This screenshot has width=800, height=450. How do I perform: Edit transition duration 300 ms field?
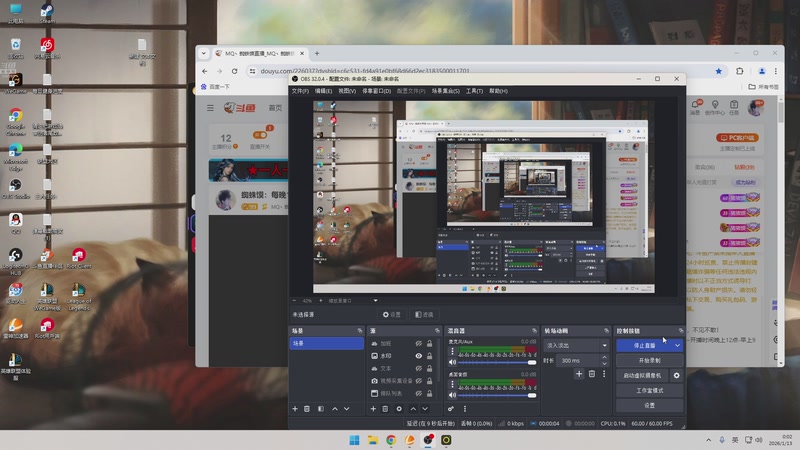[x=579, y=360]
